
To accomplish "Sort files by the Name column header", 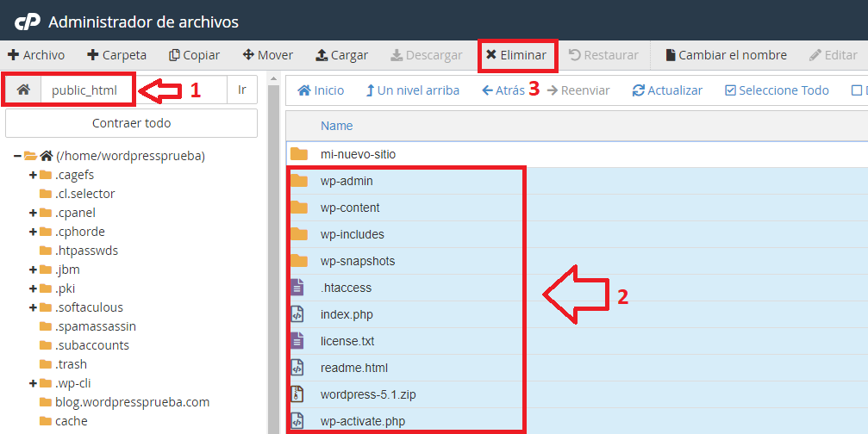I will (336, 126).
